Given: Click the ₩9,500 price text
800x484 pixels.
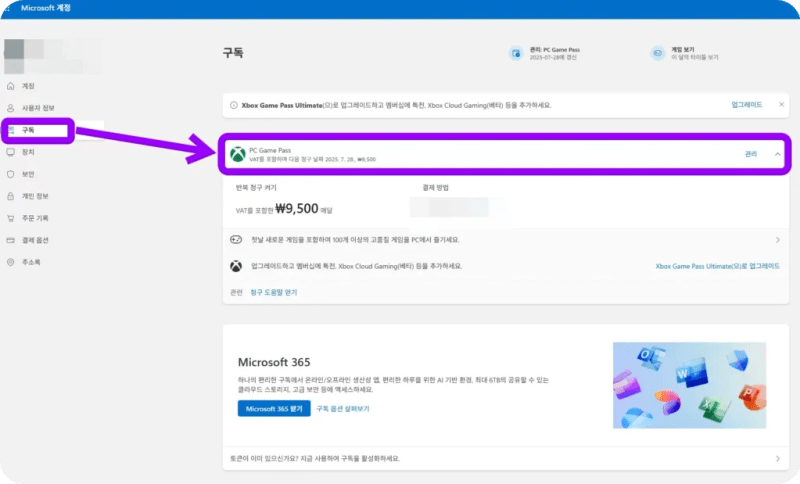Looking at the screenshot, I should point(296,209).
